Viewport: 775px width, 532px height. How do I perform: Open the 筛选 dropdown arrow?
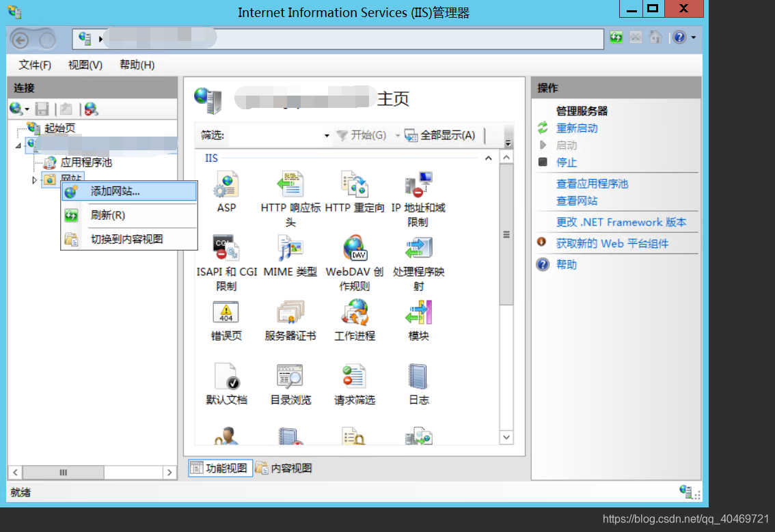point(327,135)
